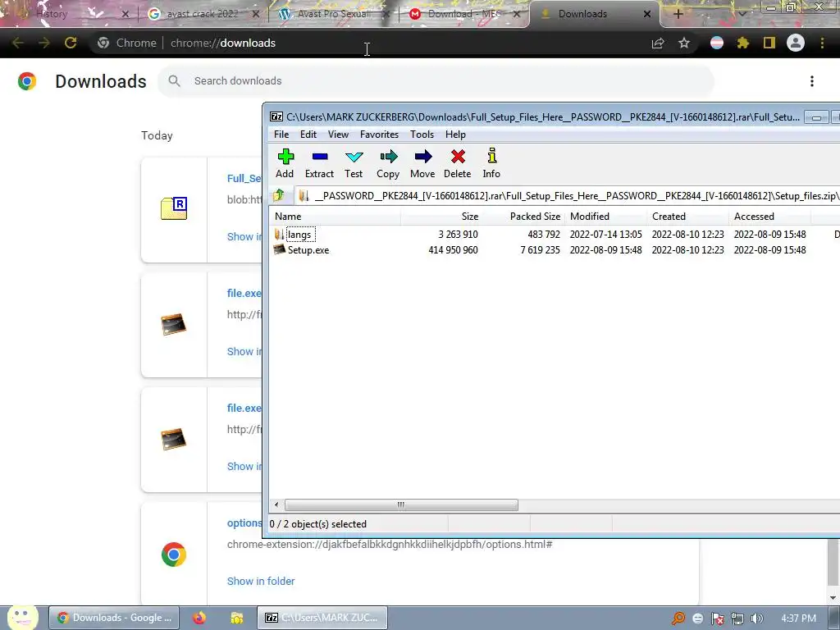
Task: Click the orange magnifier tray icon
Action: click(678, 619)
